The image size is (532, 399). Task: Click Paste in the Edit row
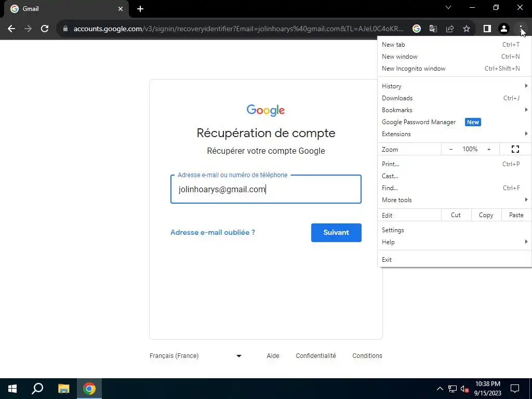click(516, 215)
